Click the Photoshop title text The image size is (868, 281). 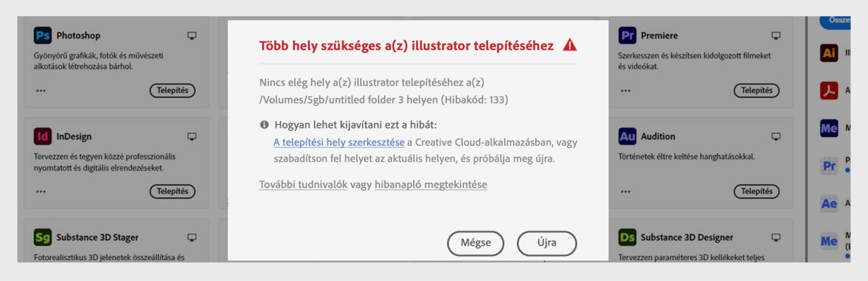pos(78,35)
